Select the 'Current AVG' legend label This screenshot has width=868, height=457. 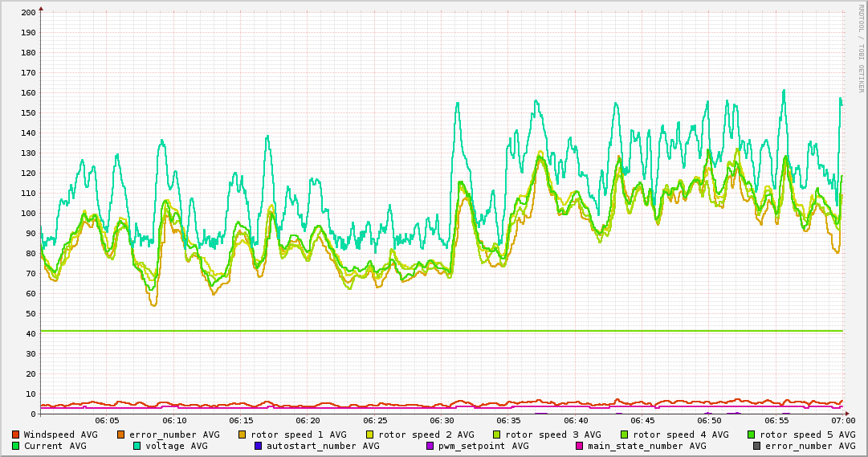[55, 446]
